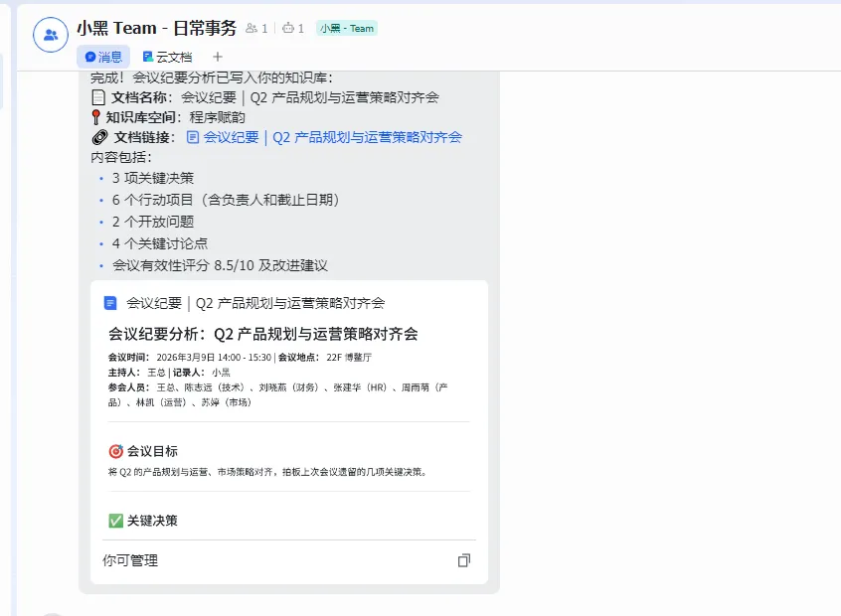Click the 你可管理 permission label

130,560
